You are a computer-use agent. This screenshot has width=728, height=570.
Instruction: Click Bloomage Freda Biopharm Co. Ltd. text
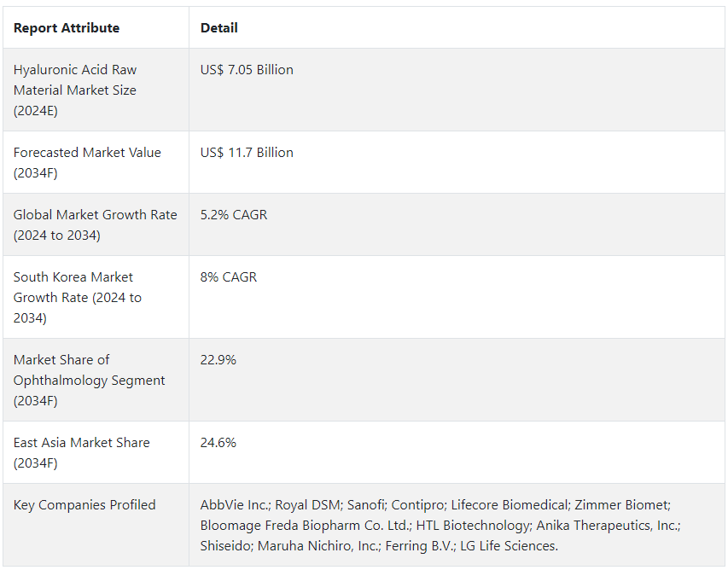(305, 526)
